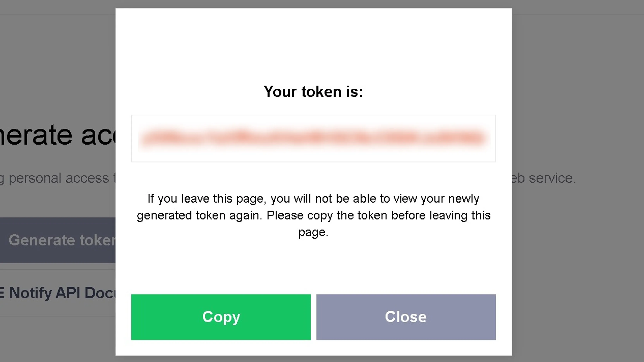
Task: Click the white margin left of the token field
Action: [123, 138]
